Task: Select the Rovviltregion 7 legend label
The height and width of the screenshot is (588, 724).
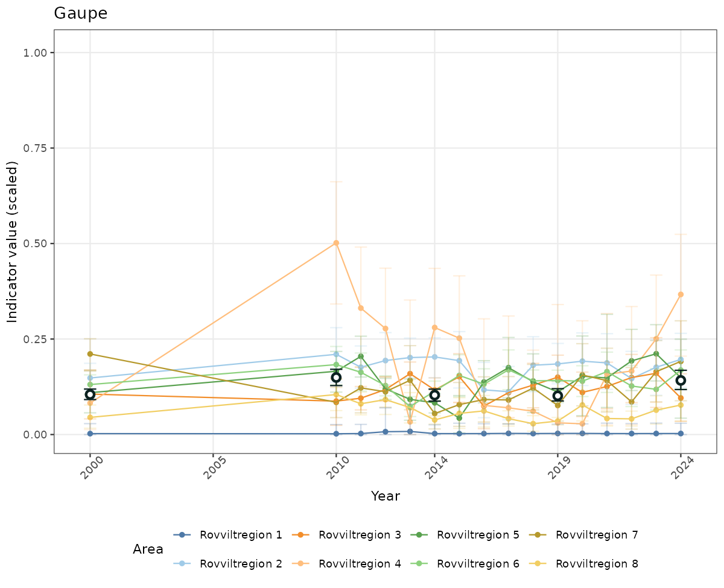Action: (596, 535)
